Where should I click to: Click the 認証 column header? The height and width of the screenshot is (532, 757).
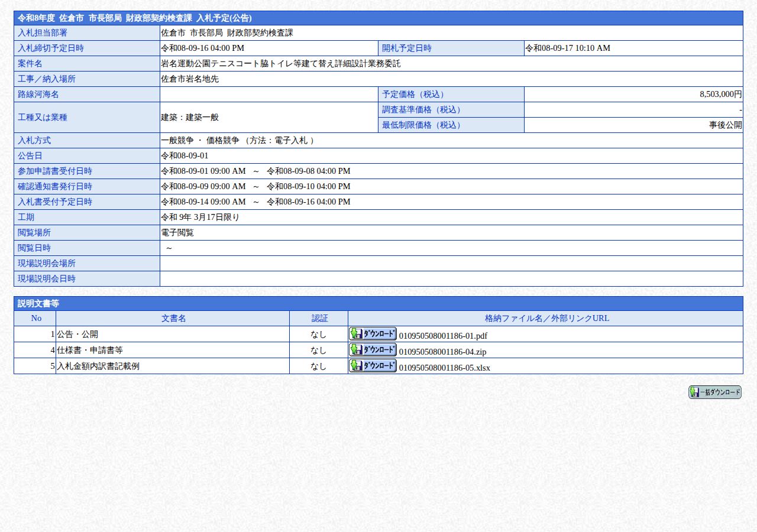(x=319, y=318)
